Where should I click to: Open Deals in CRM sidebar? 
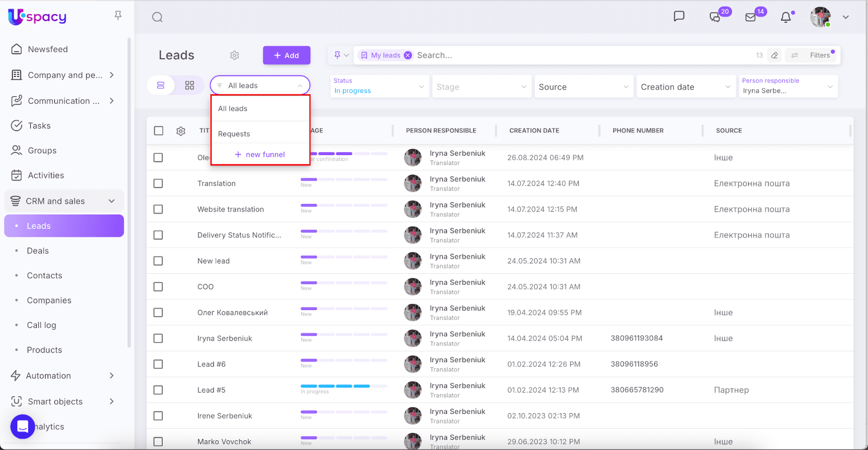tap(38, 251)
